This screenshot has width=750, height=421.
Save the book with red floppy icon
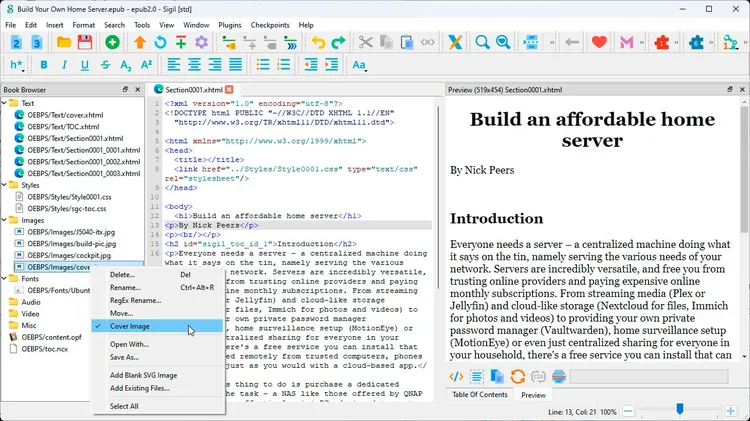tap(85, 43)
